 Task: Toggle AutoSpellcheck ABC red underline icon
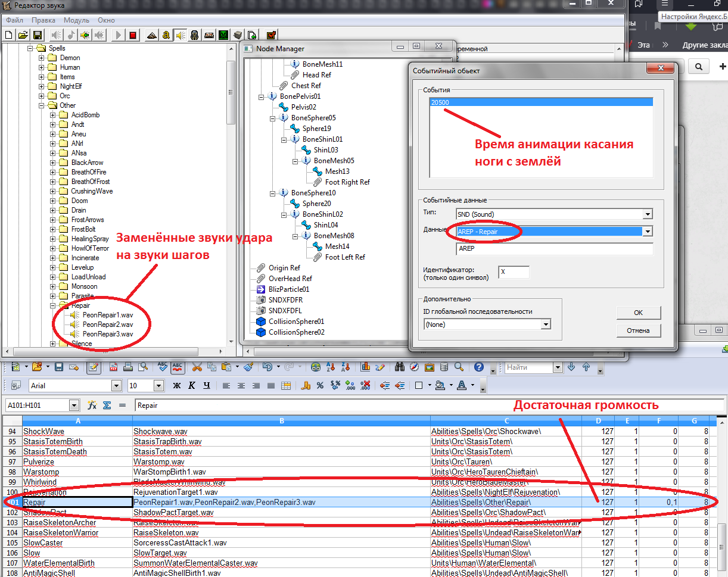(x=178, y=367)
